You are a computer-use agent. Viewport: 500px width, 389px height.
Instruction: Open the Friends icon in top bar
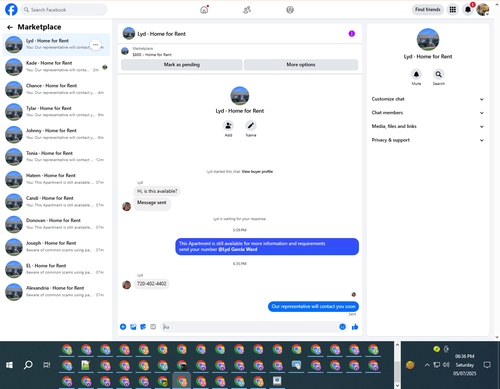tap(247, 10)
